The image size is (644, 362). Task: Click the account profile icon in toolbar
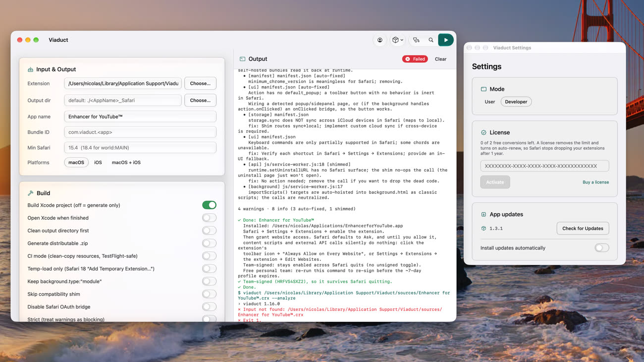(x=380, y=40)
